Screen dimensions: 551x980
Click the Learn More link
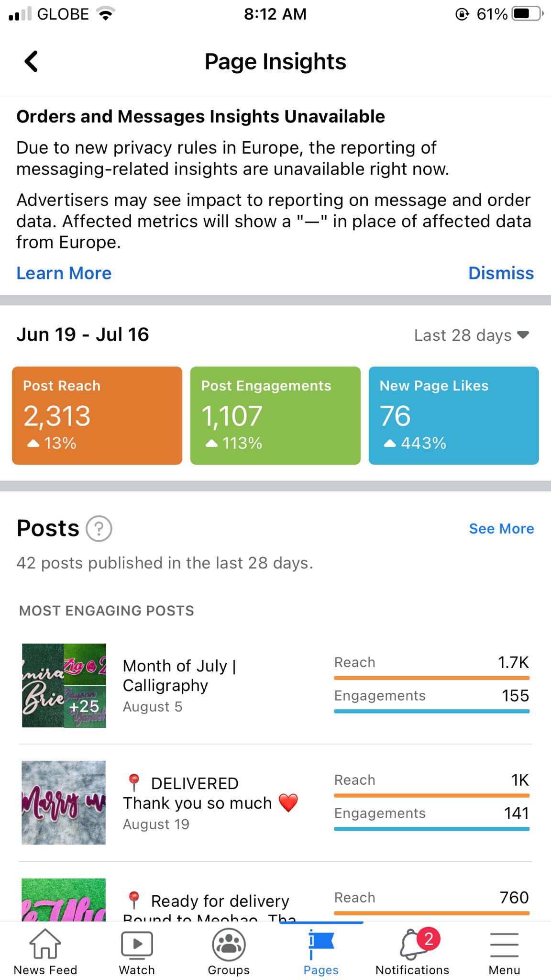tap(64, 273)
